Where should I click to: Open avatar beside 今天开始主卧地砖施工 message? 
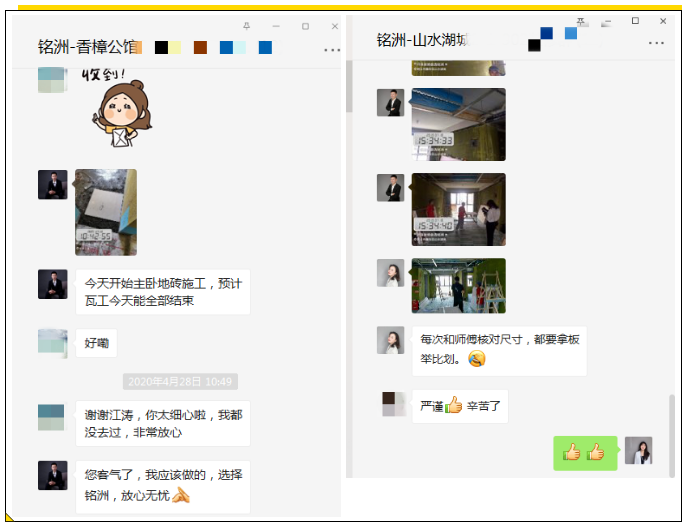pyautogui.click(x=52, y=284)
